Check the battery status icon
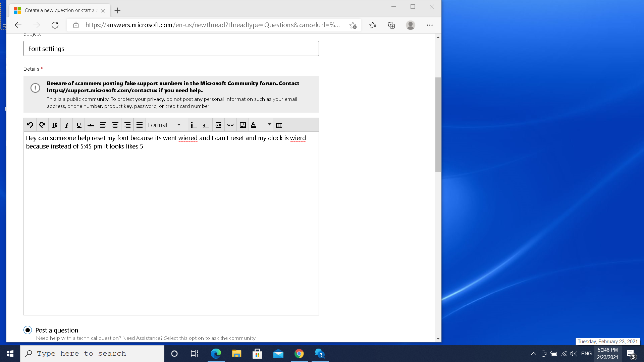The image size is (644, 362). pyautogui.click(x=554, y=354)
